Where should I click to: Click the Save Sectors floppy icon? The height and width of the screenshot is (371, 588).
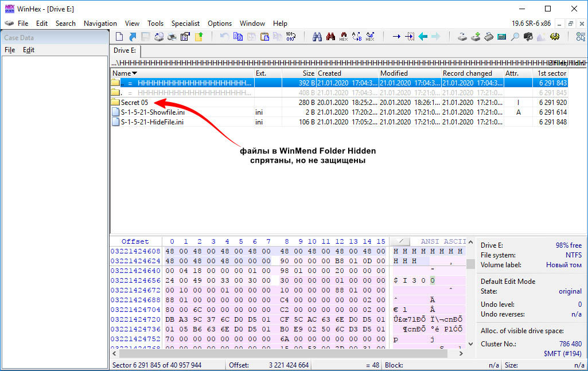146,36
